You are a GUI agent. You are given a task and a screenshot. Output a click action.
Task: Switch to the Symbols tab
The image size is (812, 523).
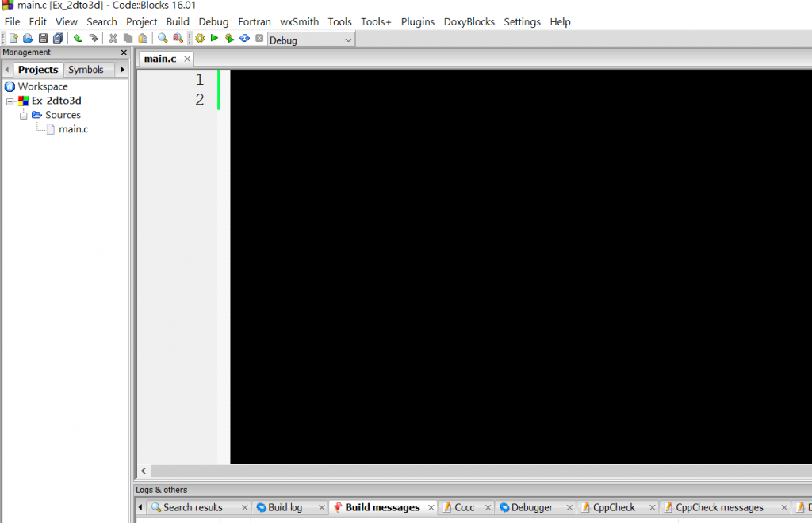click(86, 69)
